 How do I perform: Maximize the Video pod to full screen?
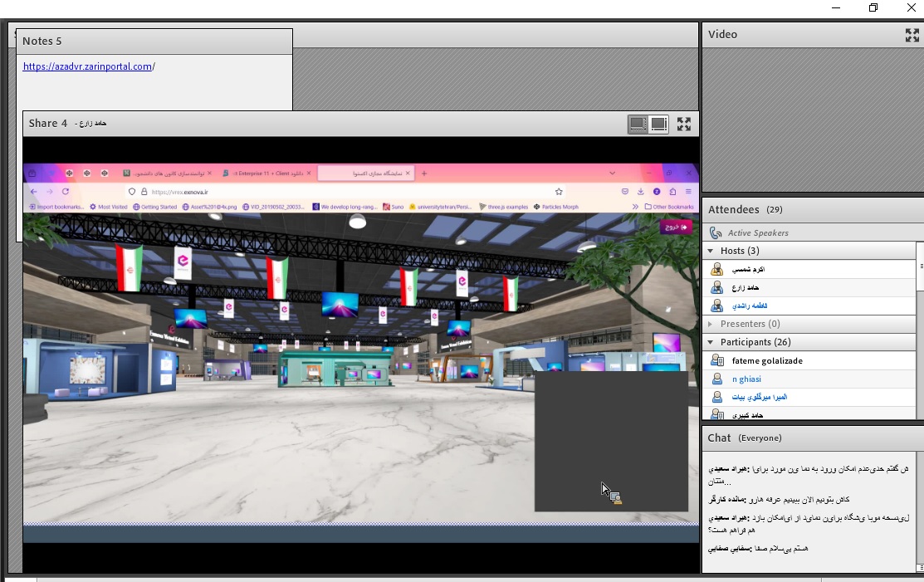pos(912,35)
